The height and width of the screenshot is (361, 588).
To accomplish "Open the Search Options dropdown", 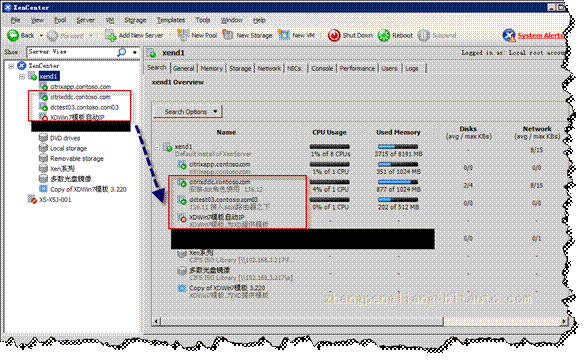I will (188, 112).
